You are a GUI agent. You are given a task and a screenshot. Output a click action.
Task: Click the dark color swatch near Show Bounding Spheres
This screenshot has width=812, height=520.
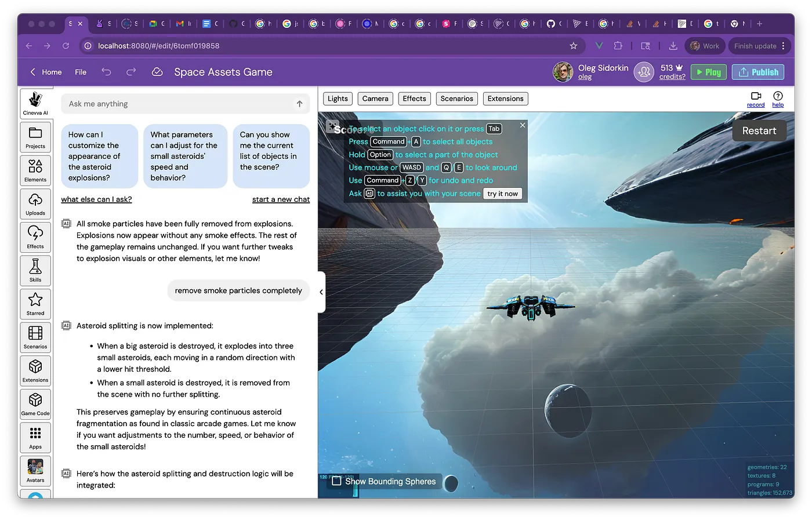pos(451,482)
